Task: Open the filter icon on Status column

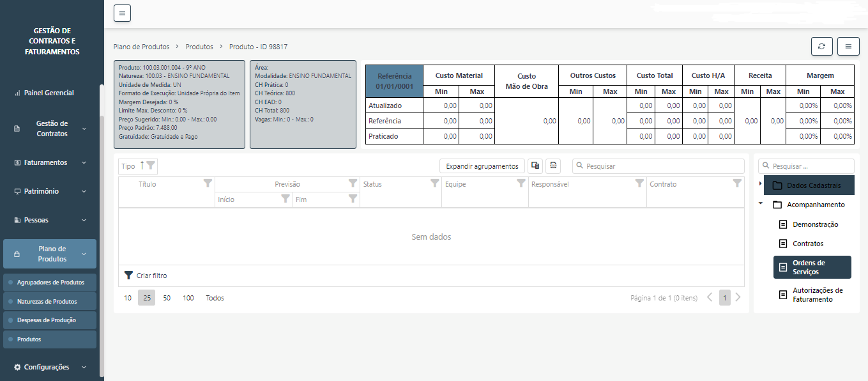Action: click(434, 183)
